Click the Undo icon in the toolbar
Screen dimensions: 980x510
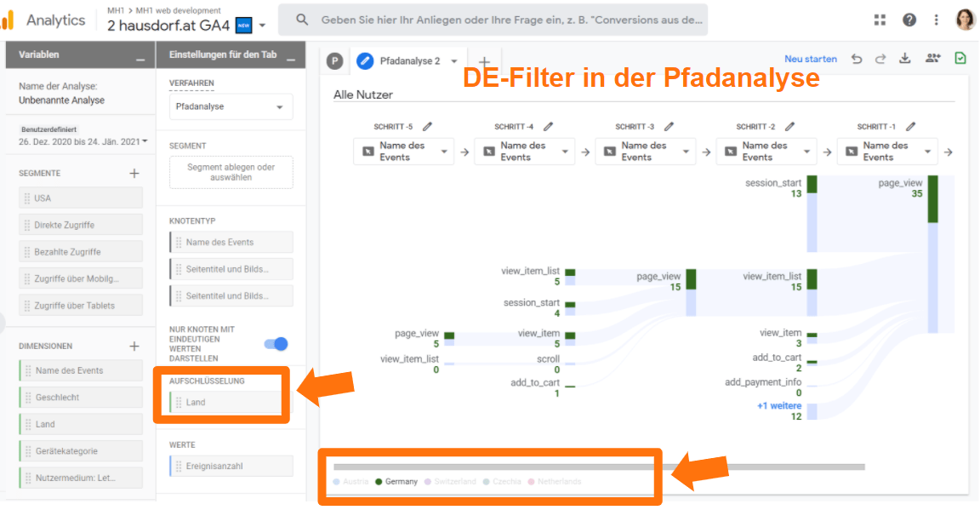coord(857,58)
